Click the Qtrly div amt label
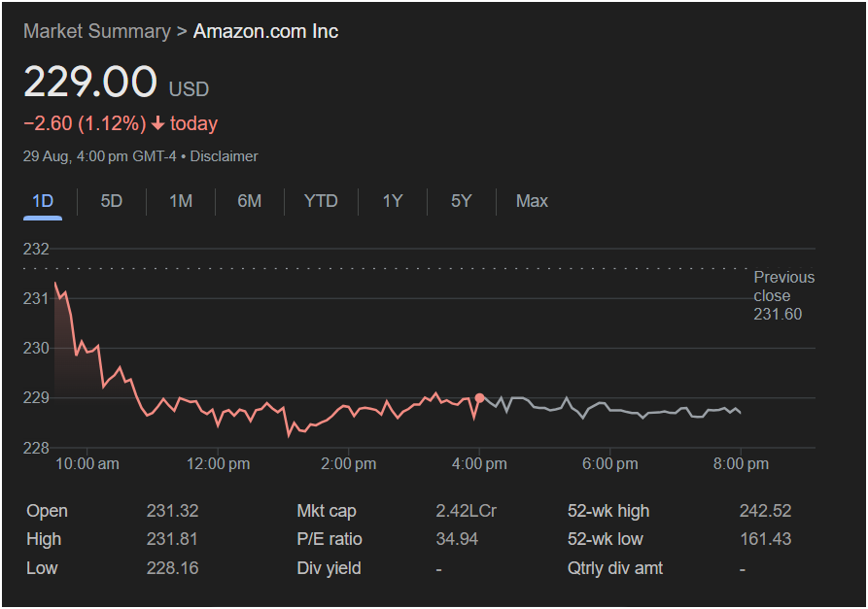Image resolution: width=868 pixels, height=609 pixels. click(615, 568)
